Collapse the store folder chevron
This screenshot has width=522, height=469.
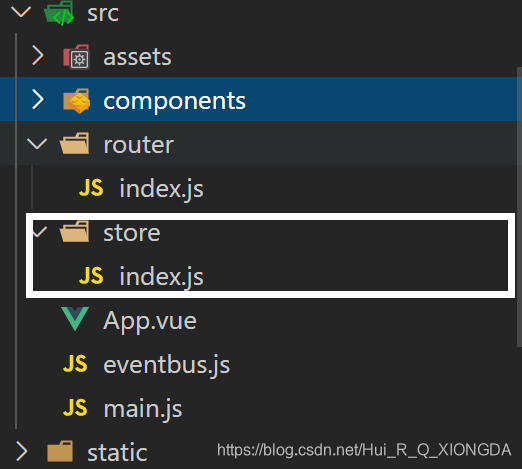[40, 231]
